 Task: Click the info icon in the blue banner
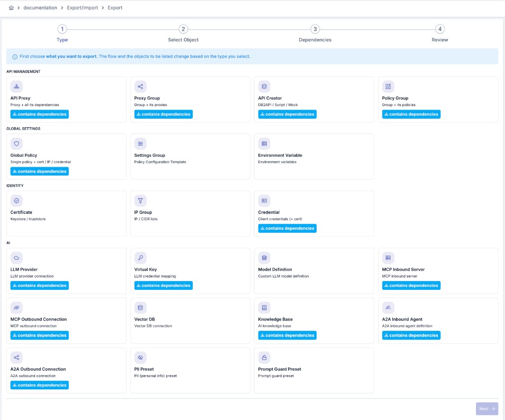(15, 57)
